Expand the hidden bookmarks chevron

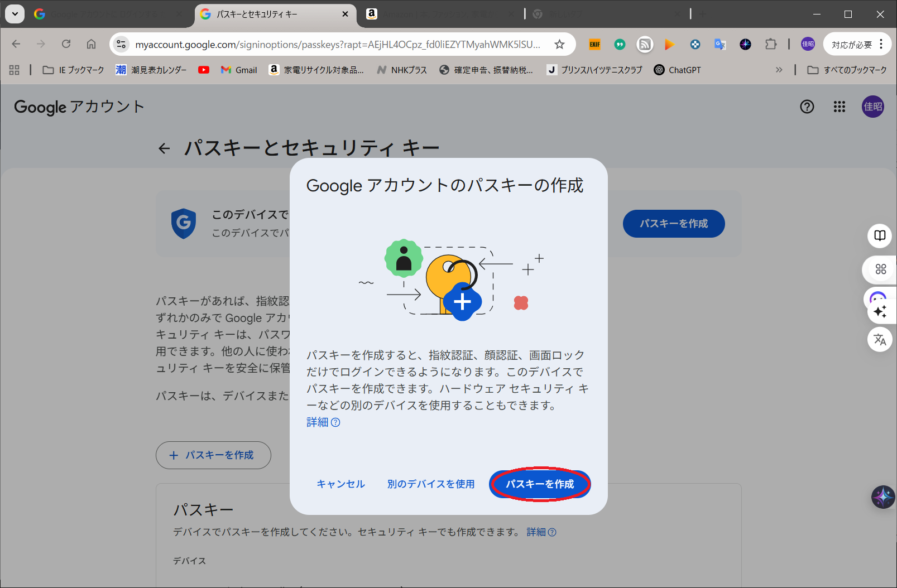point(779,70)
